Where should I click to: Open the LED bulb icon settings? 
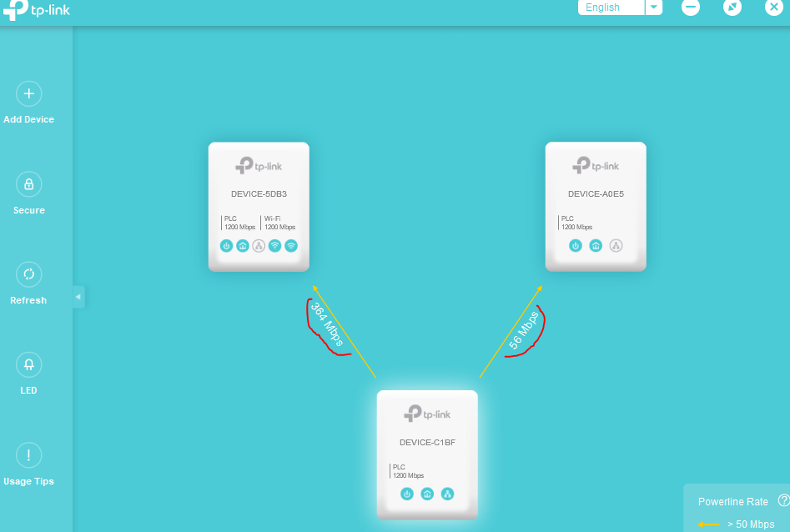28,364
